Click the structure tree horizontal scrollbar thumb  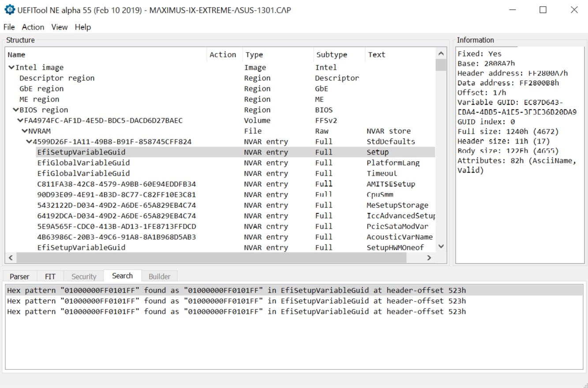click(x=211, y=258)
